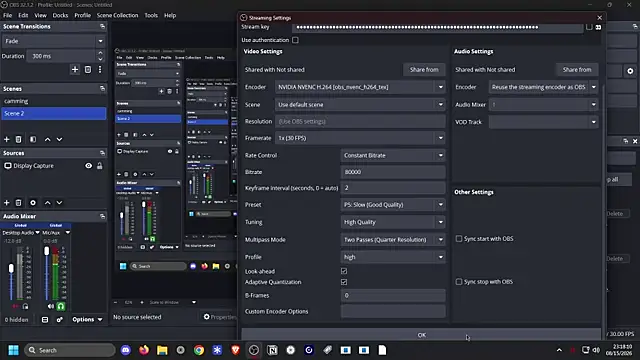The width and height of the screenshot is (640, 360).
Task: Toggle Desktop Audio lock icon
Action: click(26, 306)
